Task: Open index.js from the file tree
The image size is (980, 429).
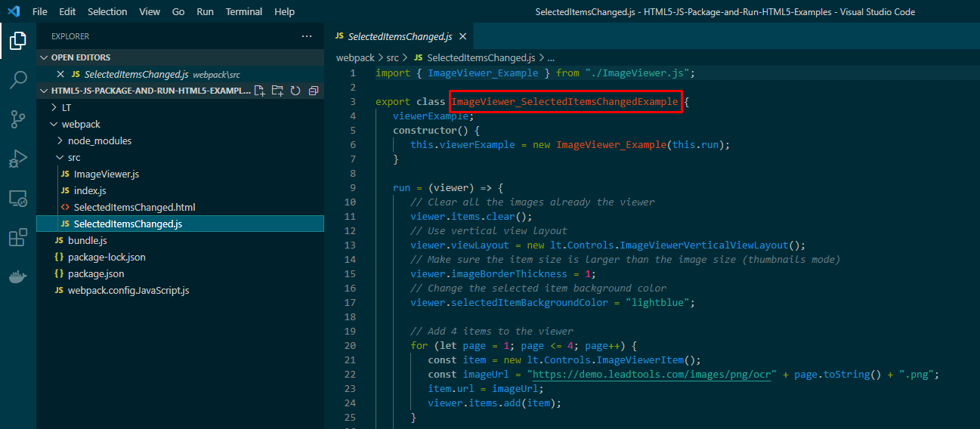Action: (x=180, y=190)
